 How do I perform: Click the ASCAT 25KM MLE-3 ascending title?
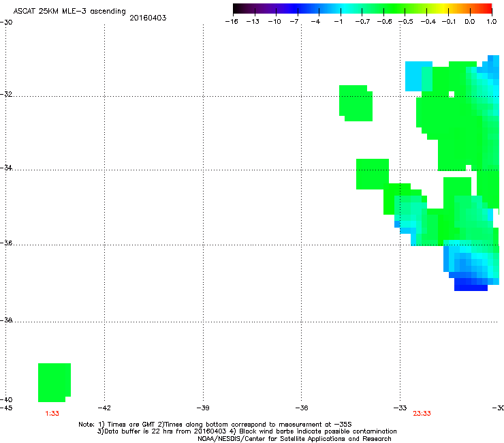coord(69,12)
